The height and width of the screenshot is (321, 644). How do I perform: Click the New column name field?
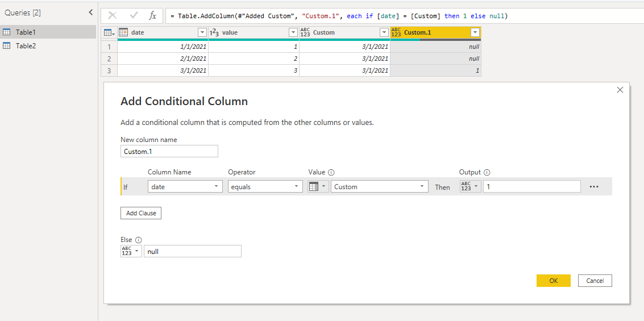[169, 151]
